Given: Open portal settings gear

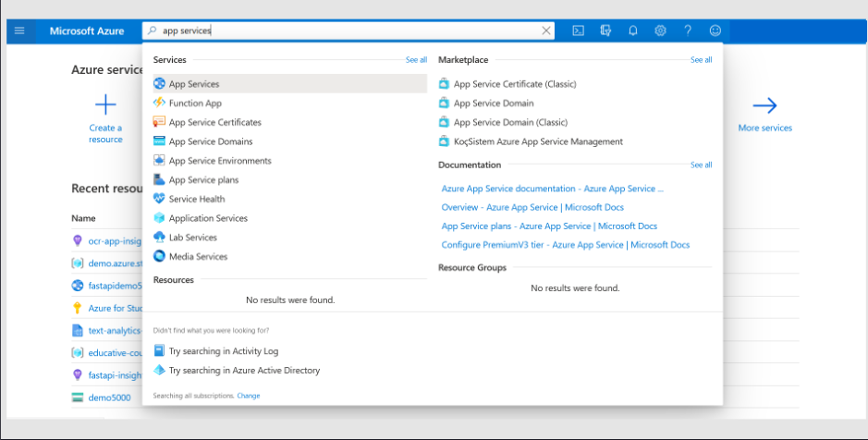Looking at the screenshot, I should tap(660, 31).
